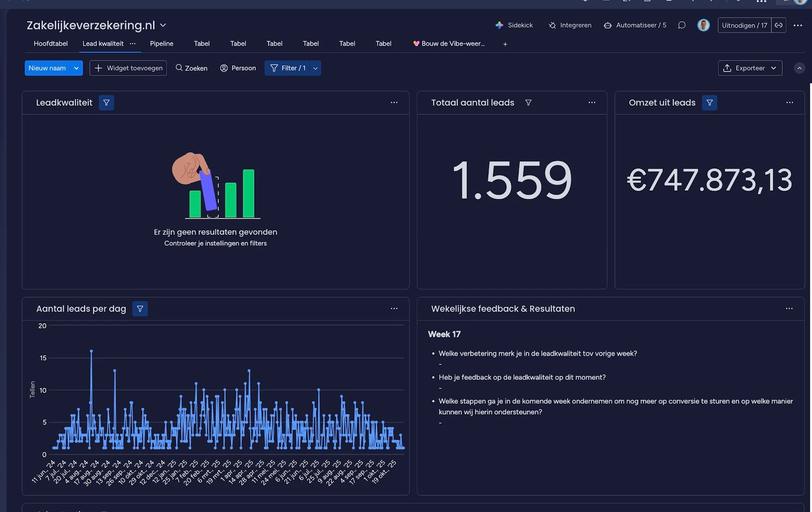
Task: Open Zoeken search
Action: coord(191,68)
